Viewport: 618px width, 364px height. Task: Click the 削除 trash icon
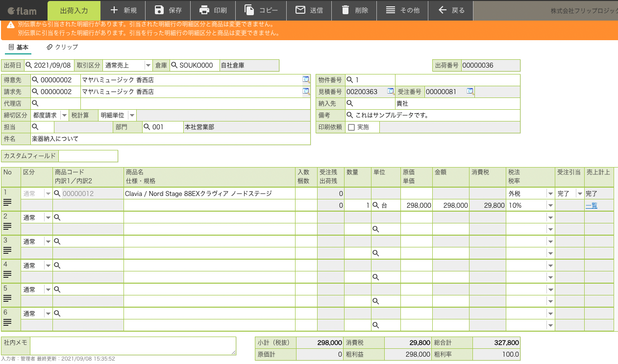[x=346, y=10]
